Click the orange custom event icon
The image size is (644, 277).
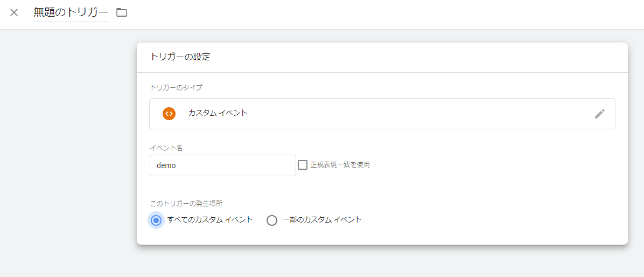169,113
